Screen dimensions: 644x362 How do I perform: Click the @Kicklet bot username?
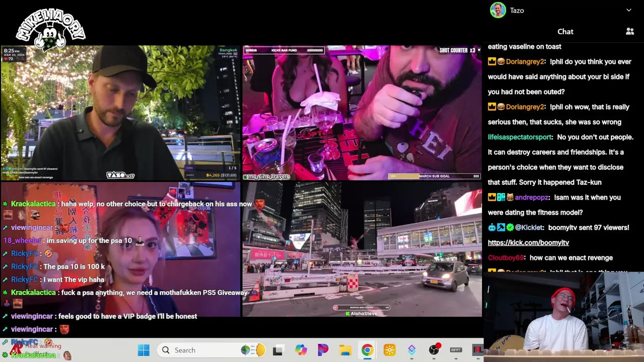click(x=528, y=227)
